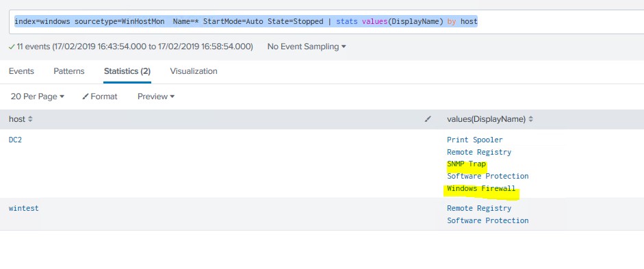Select the Statistics (2) tab
The height and width of the screenshot is (269, 644).
pyautogui.click(x=127, y=71)
